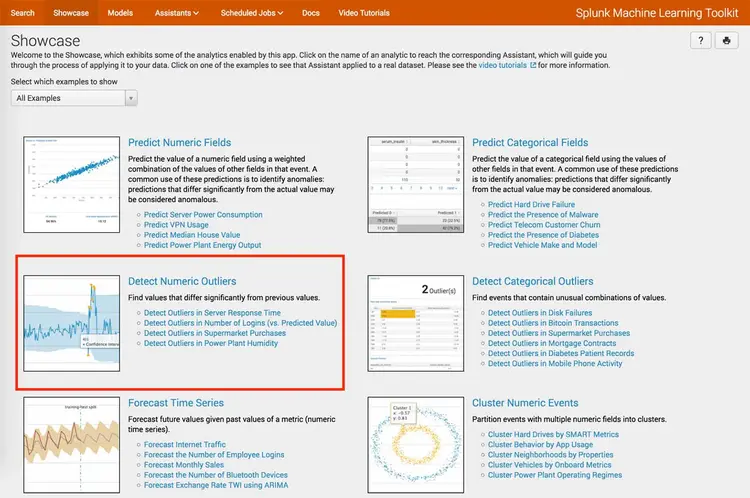Open Detect Outliers in Server Response Time
The width and height of the screenshot is (750, 498).
tap(212, 313)
